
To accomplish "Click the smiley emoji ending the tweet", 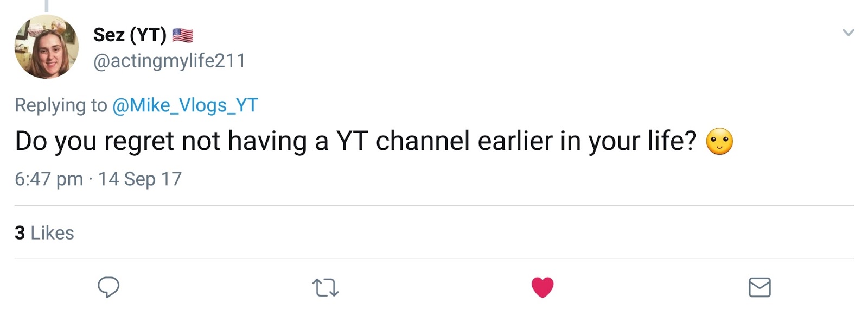I will click(x=719, y=142).
